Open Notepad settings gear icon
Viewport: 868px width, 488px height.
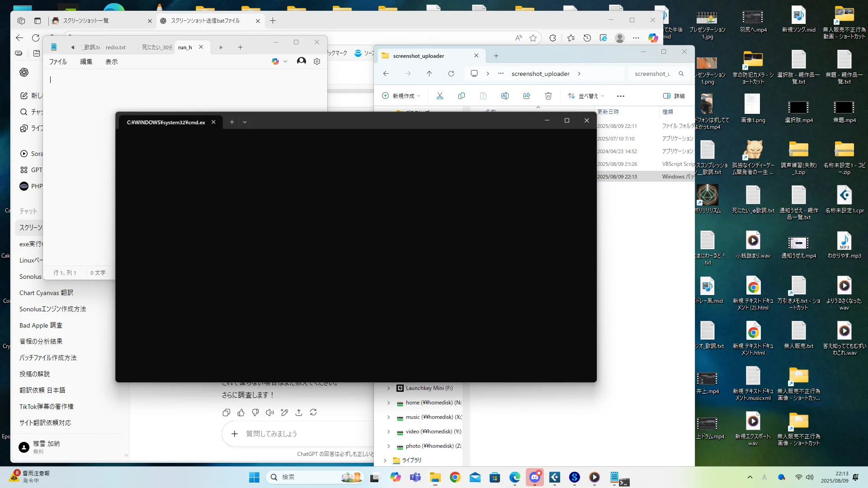(317, 61)
